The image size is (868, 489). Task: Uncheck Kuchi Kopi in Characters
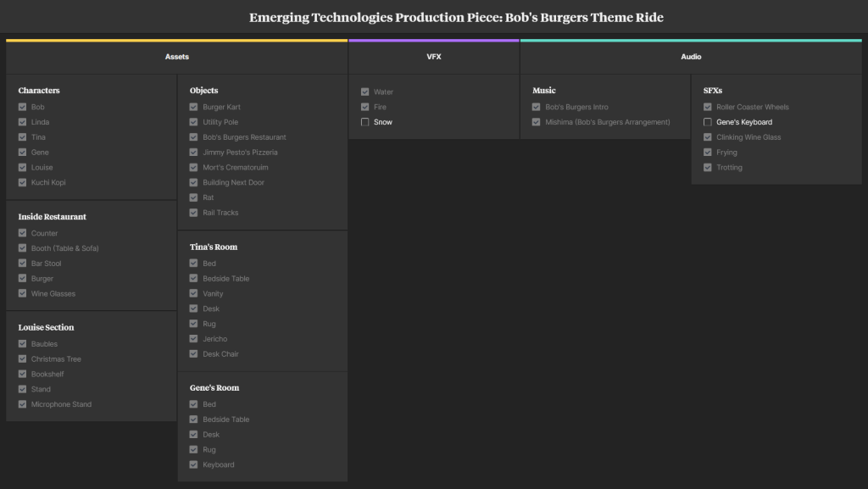coord(23,182)
